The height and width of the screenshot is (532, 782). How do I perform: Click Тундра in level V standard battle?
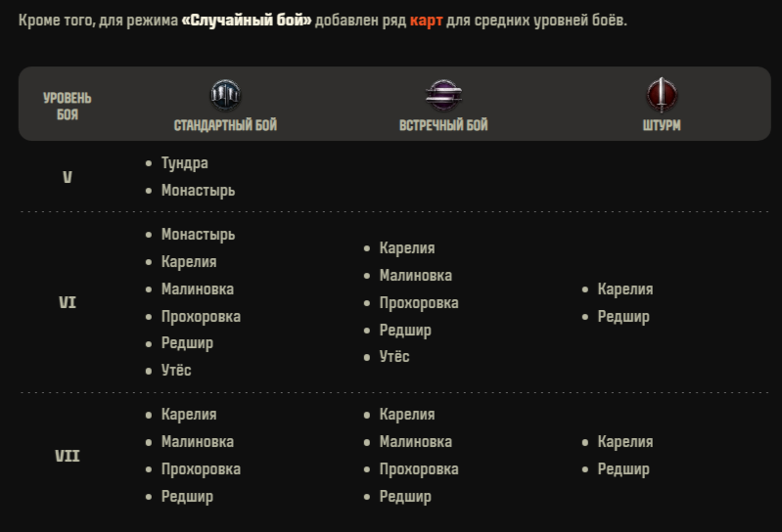tap(185, 163)
